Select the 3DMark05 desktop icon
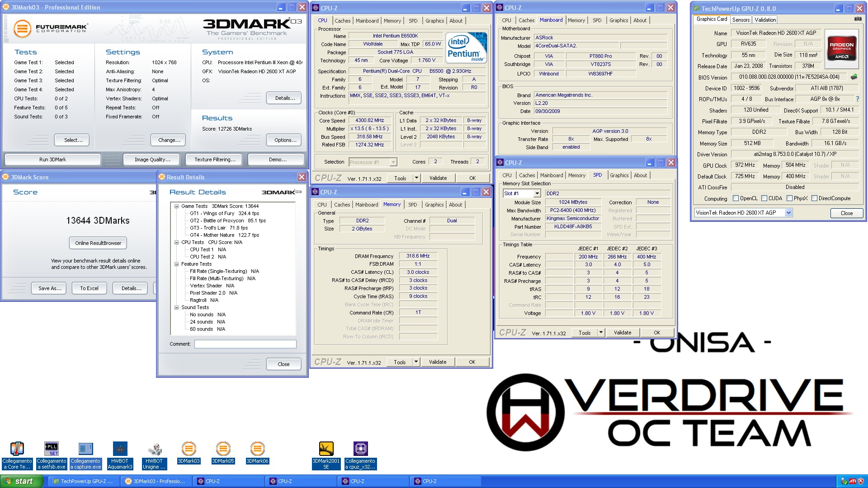The image size is (868, 488). pos(223,453)
